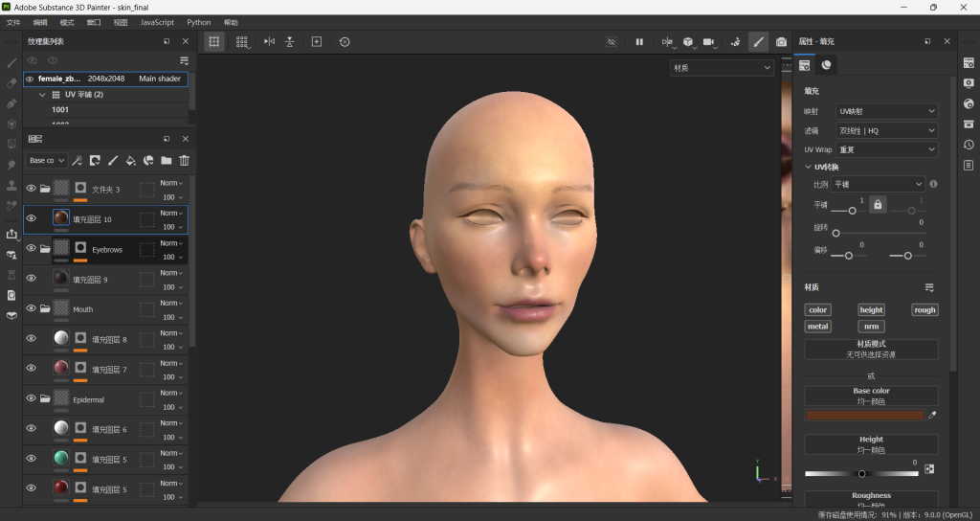980x521 pixels.
Task: Open the History clock icon in right dock
Action: [x=969, y=145]
